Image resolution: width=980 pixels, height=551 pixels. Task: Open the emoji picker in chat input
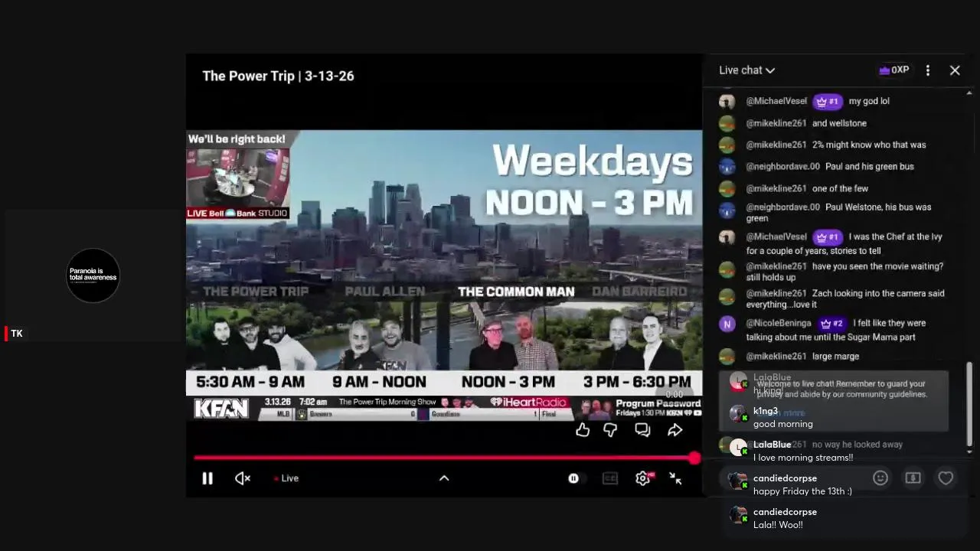[x=880, y=478]
